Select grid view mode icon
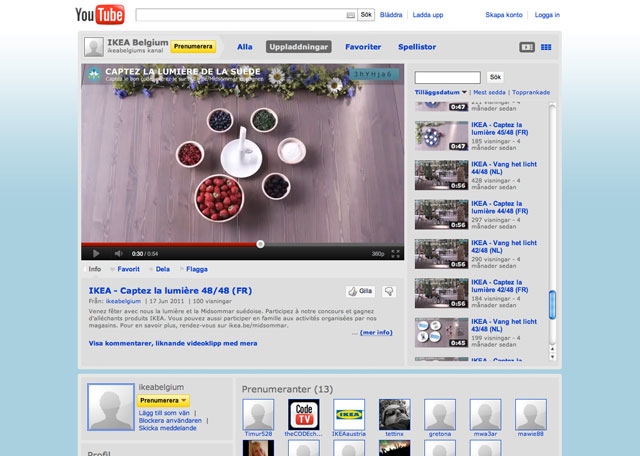 point(546,47)
